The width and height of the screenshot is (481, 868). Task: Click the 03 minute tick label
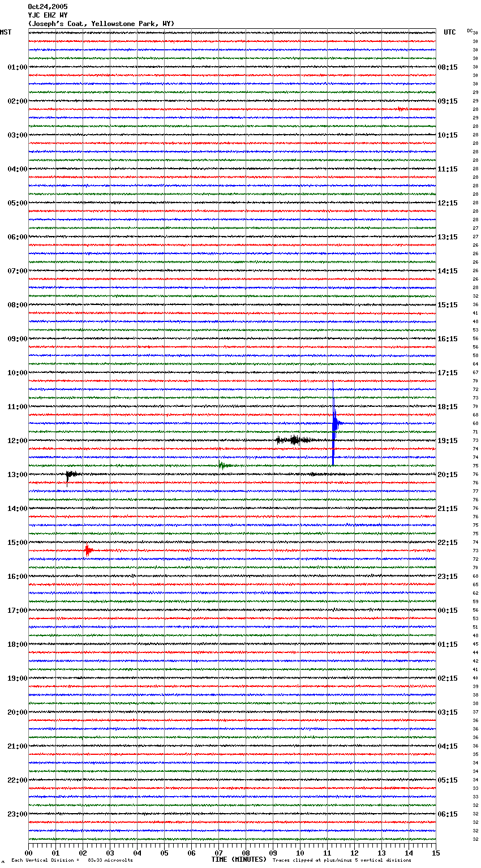tap(110, 853)
